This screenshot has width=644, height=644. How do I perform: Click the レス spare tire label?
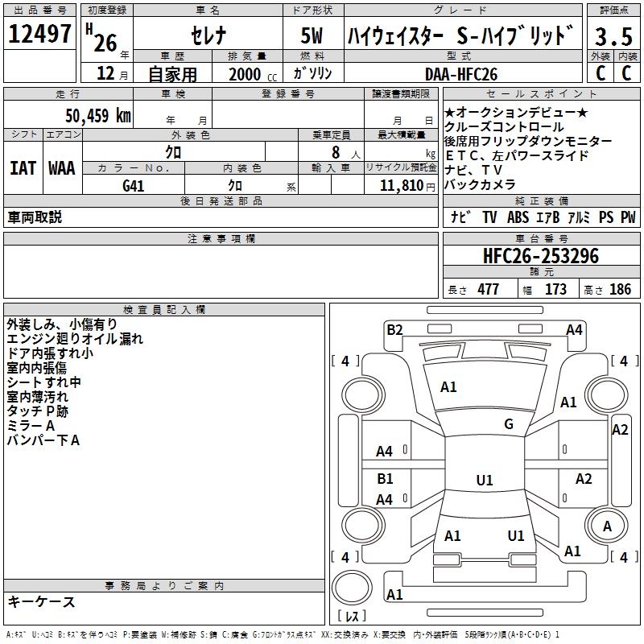click(x=352, y=616)
